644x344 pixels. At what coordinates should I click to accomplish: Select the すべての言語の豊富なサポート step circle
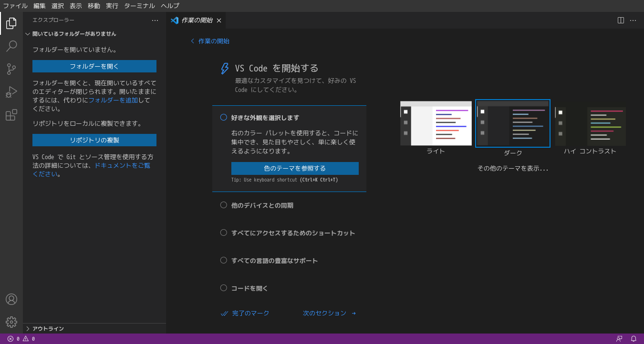coord(224,260)
